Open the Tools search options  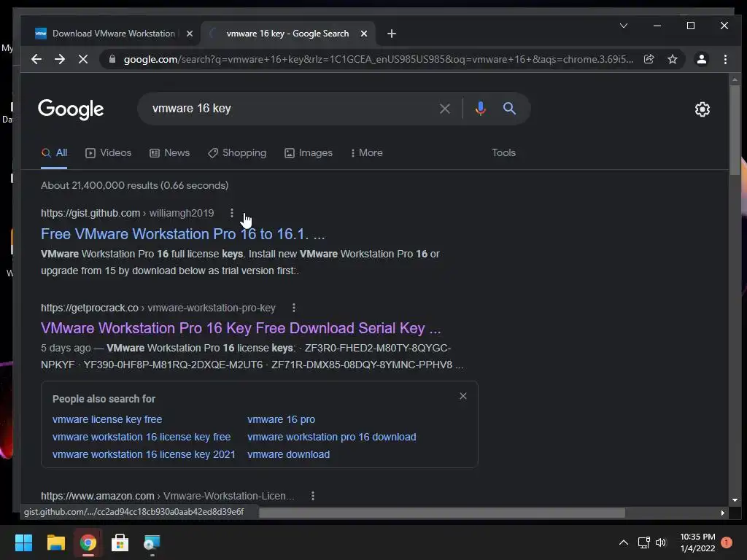[x=503, y=153]
